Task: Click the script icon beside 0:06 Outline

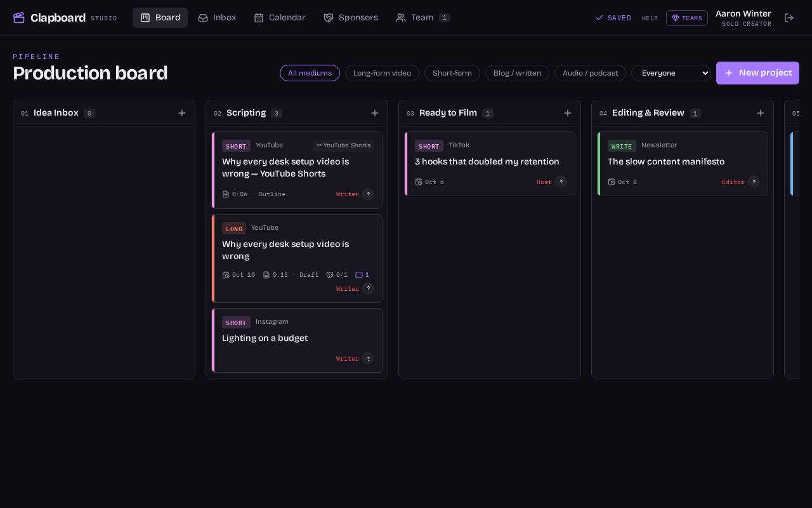Action: click(x=226, y=194)
